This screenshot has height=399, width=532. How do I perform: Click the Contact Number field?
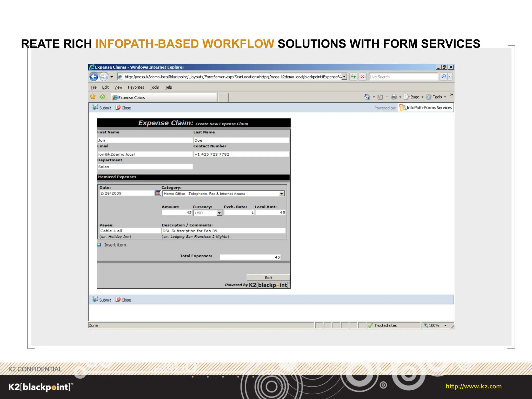tap(241, 154)
